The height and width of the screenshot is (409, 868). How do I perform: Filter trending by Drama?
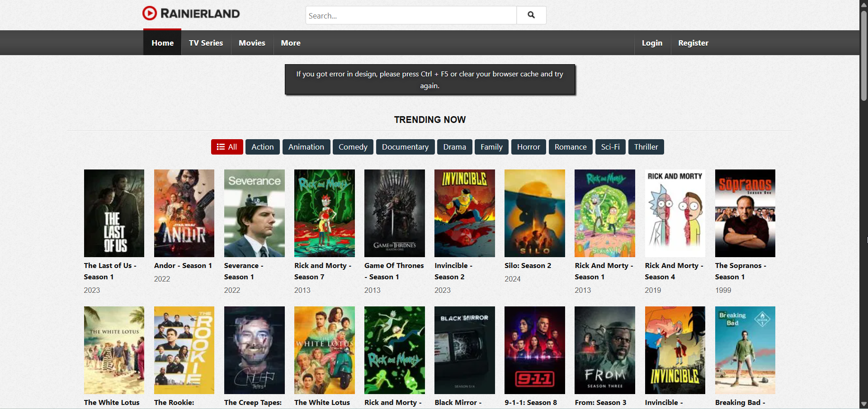454,147
